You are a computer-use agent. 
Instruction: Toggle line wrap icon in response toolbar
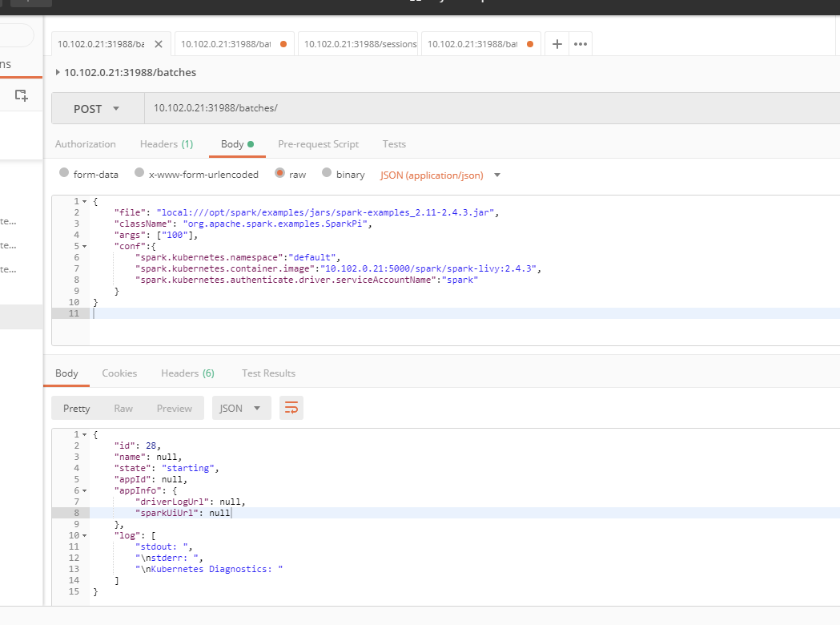pyautogui.click(x=291, y=409)
